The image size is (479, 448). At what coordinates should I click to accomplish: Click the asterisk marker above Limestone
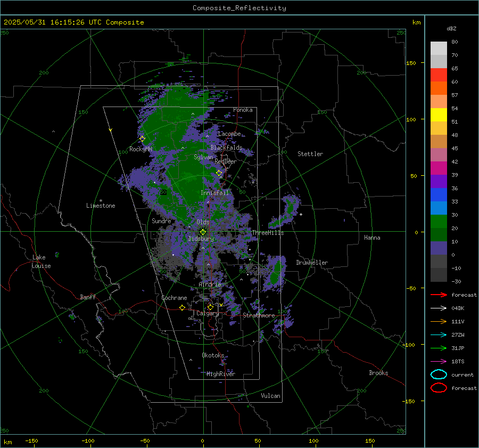click(101, 201)
